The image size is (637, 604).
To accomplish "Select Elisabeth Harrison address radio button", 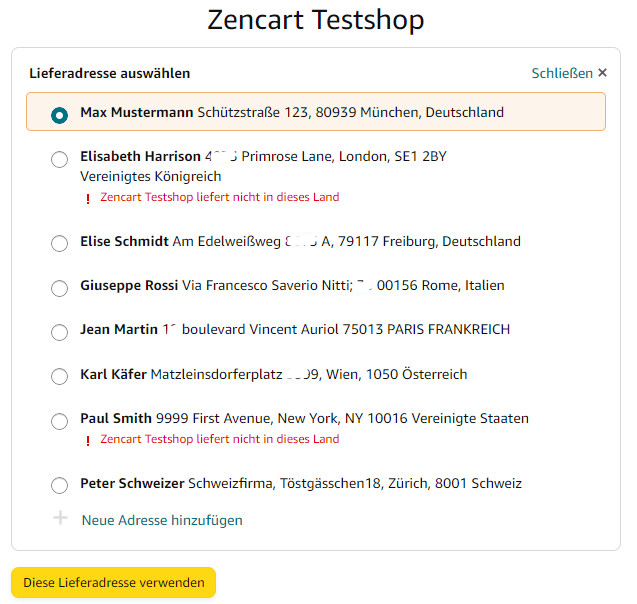I will [59, 159].
